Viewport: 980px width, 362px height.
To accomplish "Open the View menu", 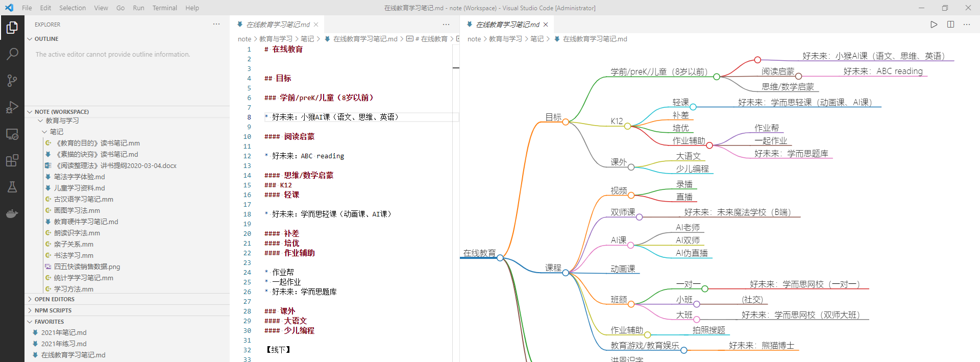I will coord(101,8).
